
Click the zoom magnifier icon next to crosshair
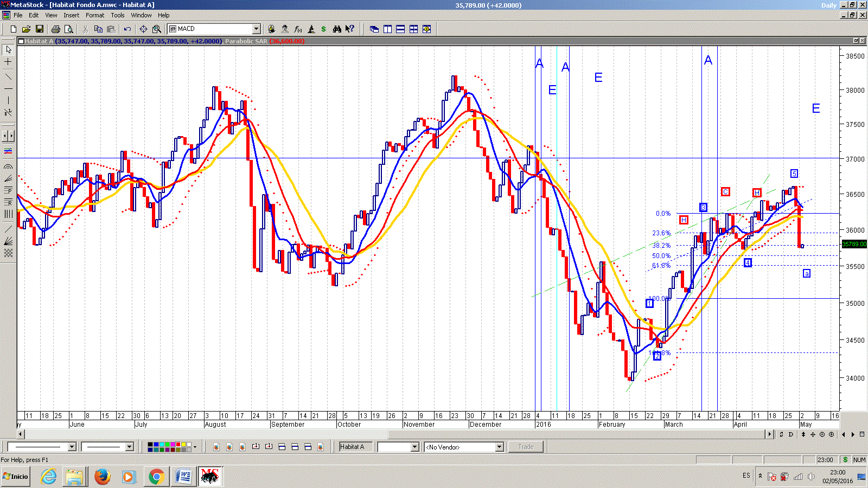click(157, 29)
